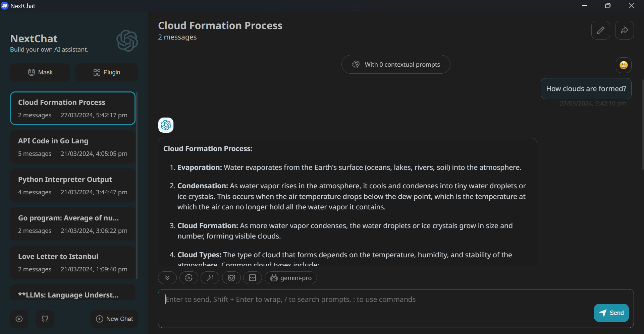Click Build your own AI assistant text
This screenshot has width=644, height=334.
pos(49,50)
